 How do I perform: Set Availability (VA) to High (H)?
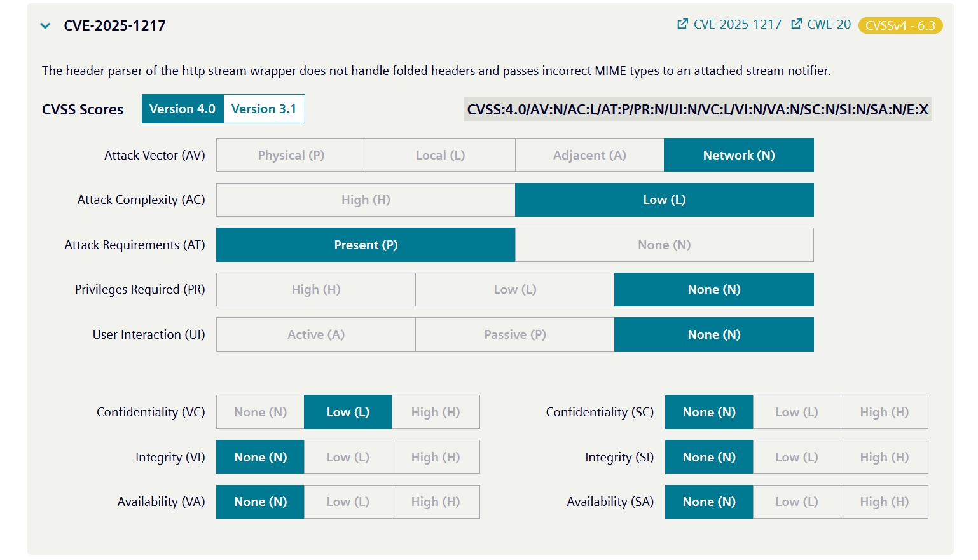(x=435, y=502)
